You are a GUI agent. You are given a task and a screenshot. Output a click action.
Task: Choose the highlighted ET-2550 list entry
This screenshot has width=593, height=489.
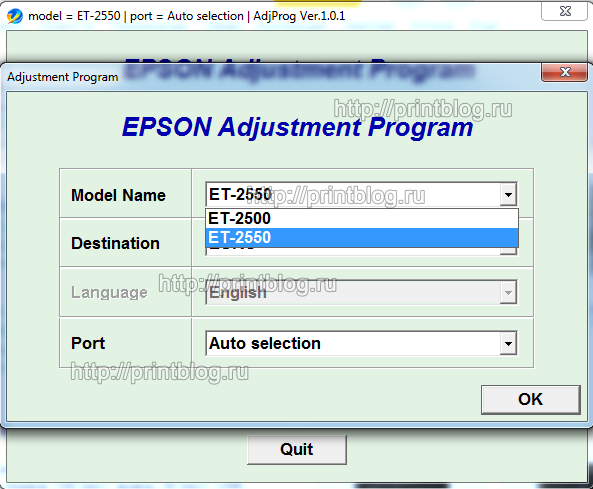tap(362, 238)
